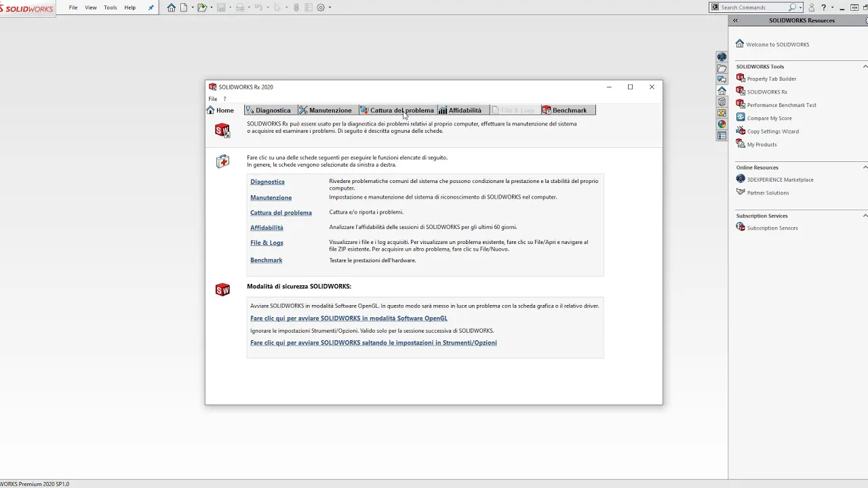Screen dimensions: 868x488
Task: Click link to start skipping Strumenti/Opzioni settings
Action: coord(373,343)
